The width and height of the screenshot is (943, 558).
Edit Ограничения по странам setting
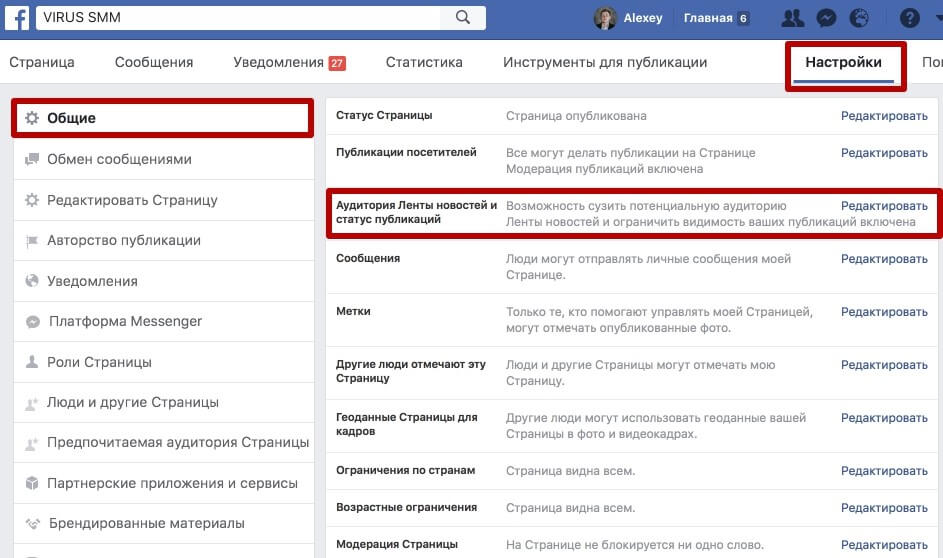coord(884,470)
